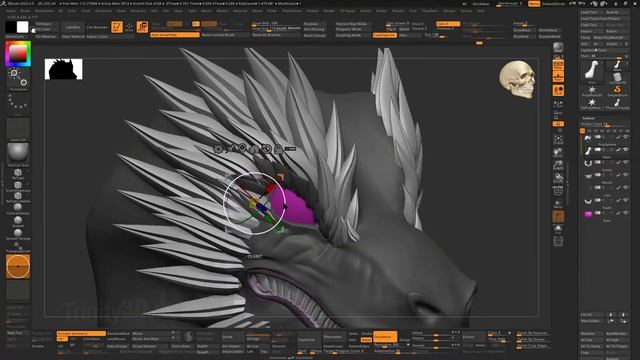
Task: Open the color picker square
Action: tap(18, 53)
